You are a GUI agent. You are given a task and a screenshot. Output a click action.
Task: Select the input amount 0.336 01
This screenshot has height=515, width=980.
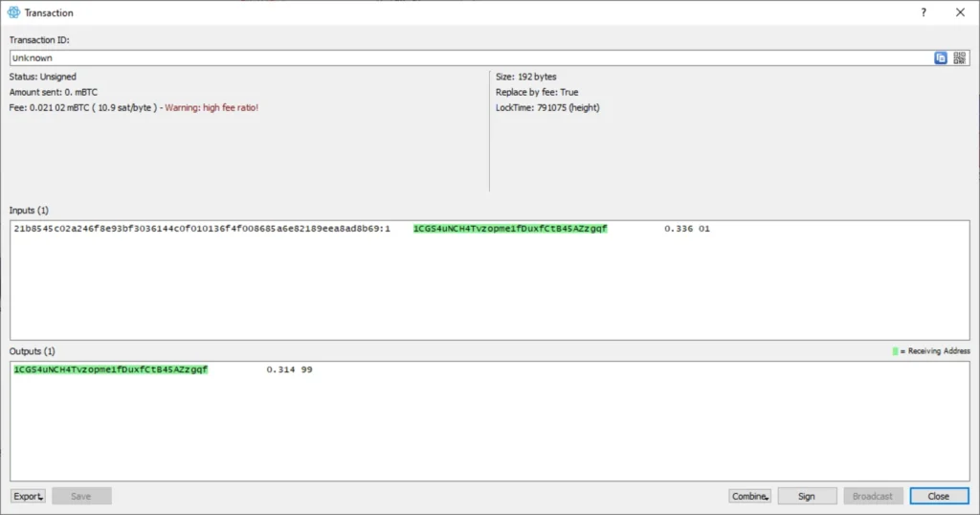click(x=687, y=229)
